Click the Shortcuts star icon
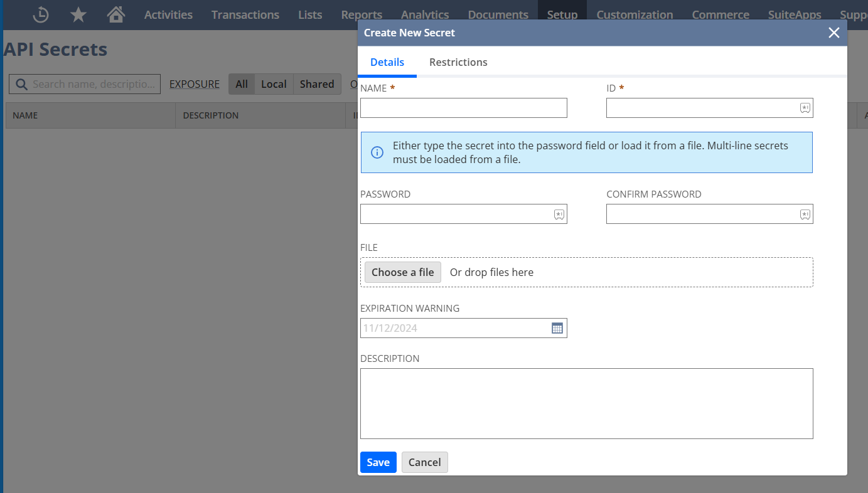This screenshot has height=493, width=868. (78, 14)
